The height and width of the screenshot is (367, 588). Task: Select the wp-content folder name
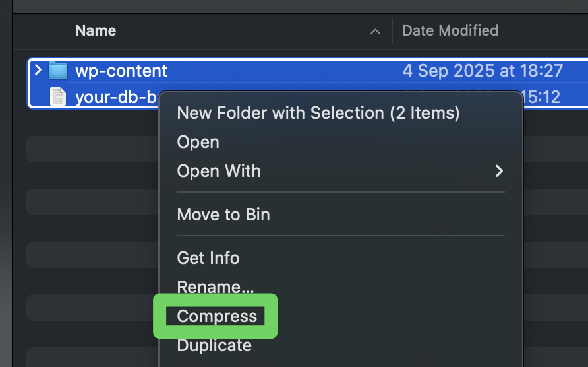coord(121,71)
